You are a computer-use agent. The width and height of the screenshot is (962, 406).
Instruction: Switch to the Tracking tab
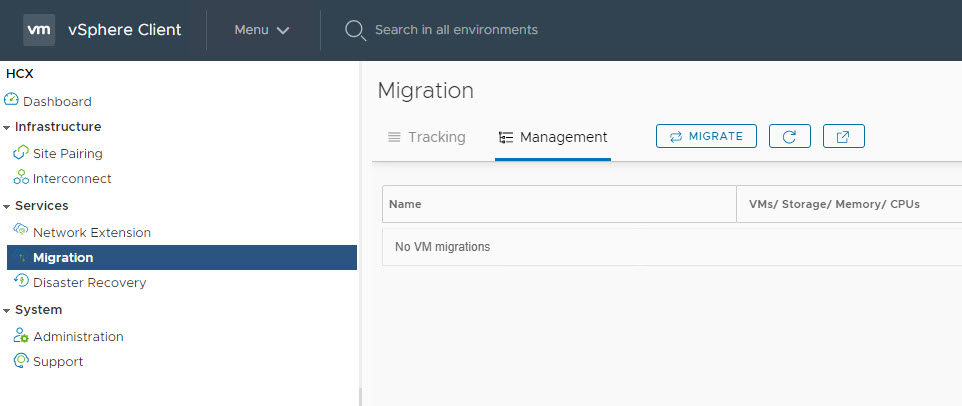pyautogui.click(x=427, y=137)
